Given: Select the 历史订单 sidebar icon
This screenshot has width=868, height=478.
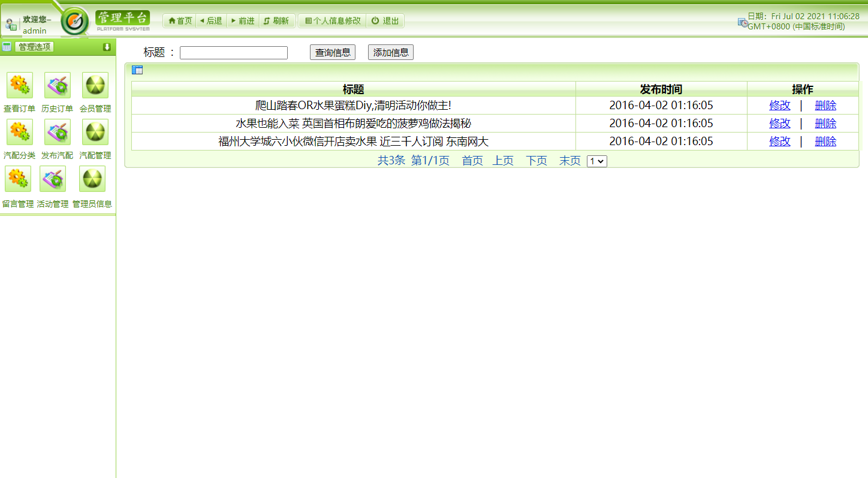Looking at the screenshot, I should tap(57, 85).
